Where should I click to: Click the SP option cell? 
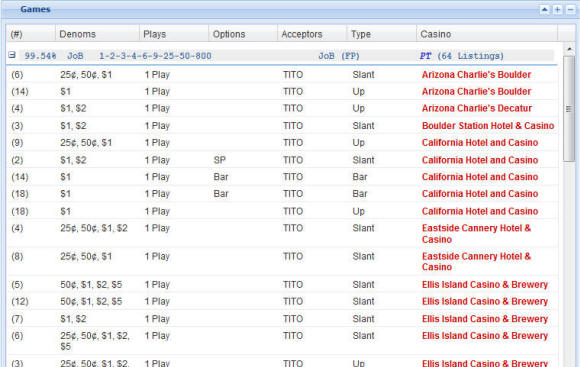pos(219,160)
